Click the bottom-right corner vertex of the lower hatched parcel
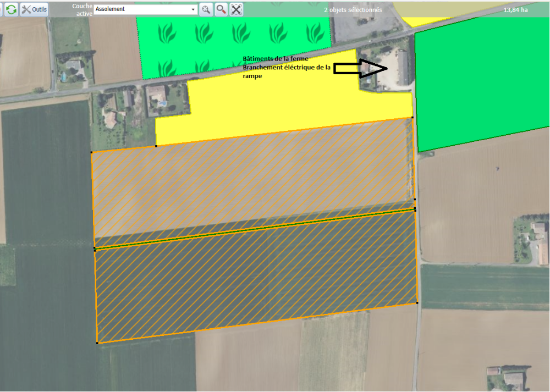The height and width of the screenshot is (392, 550). (x=417, y=302)
